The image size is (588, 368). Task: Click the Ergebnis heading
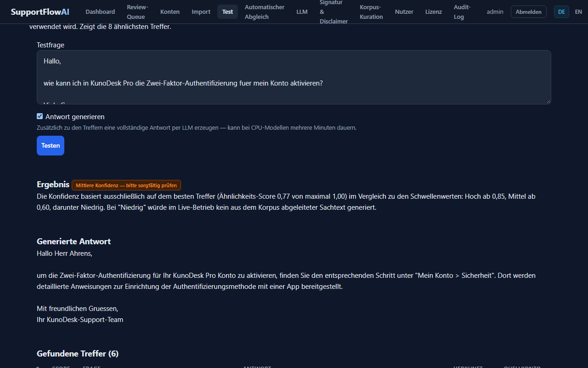click(x=53, y=184)
